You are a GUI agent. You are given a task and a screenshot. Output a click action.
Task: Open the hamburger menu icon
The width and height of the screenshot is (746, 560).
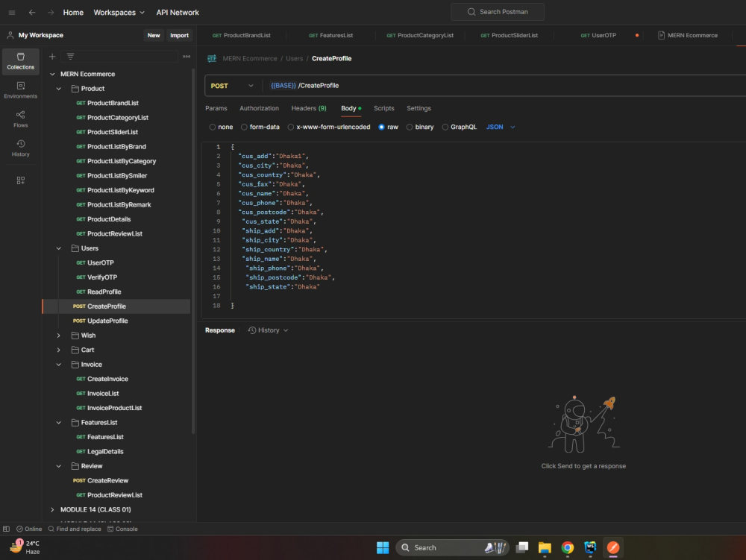(12, 13)
